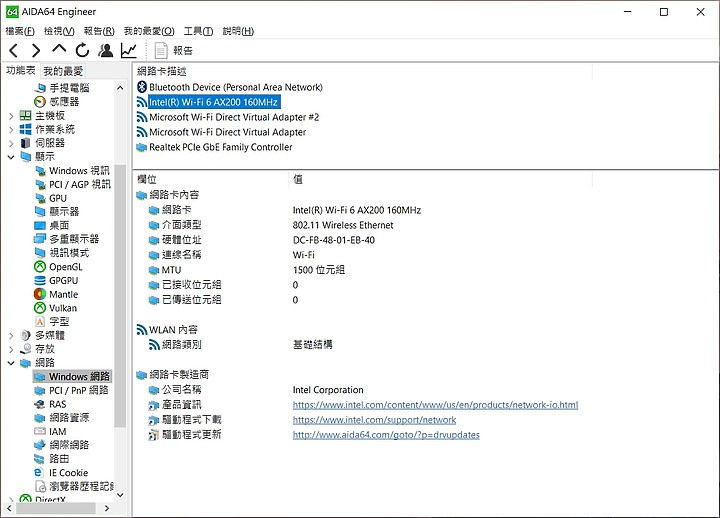Expand the 伺服器 tree node
This screenshot has width=720, height=518.
(11, 144)
